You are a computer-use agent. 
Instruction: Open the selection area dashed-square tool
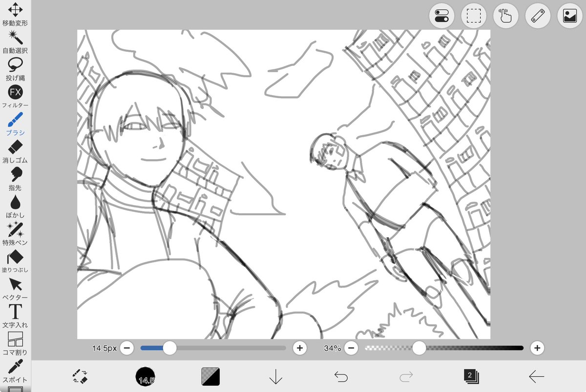pyautogui.click(x=474, y=16)
